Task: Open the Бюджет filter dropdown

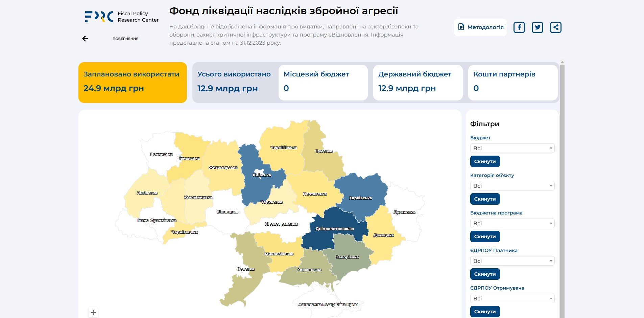Action: tap(512, 148)
